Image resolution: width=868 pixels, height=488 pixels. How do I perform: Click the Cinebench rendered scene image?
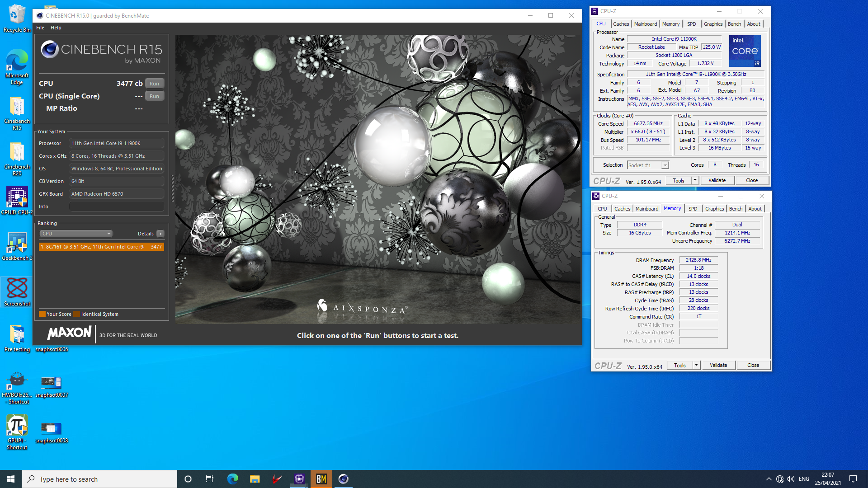[378, 179]
